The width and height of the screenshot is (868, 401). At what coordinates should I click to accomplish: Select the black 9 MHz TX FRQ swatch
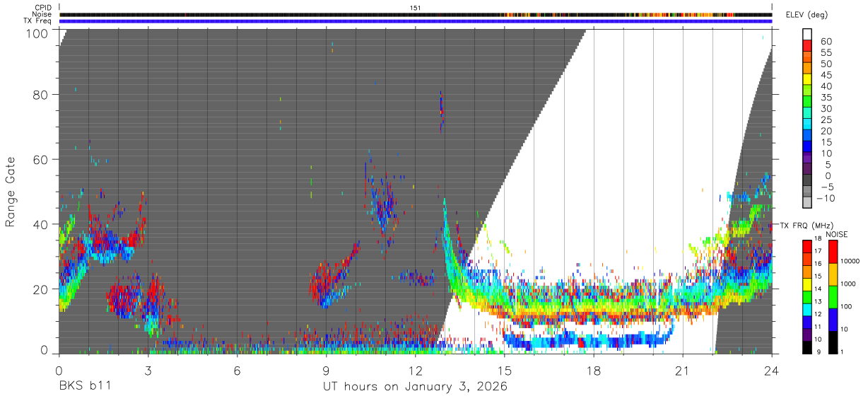[807, 347]
